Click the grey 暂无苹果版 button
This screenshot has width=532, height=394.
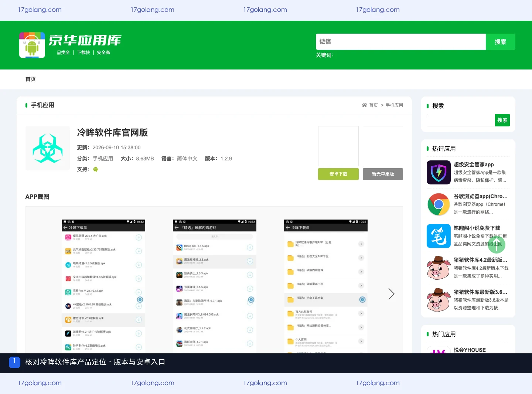point(383,174)
